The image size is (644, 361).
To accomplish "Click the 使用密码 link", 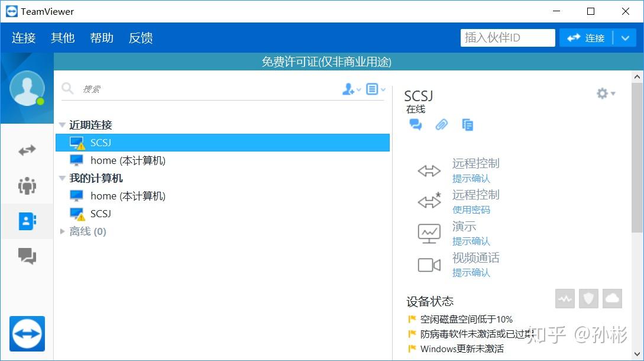I will pyautogui.click(x=471, y=209).
